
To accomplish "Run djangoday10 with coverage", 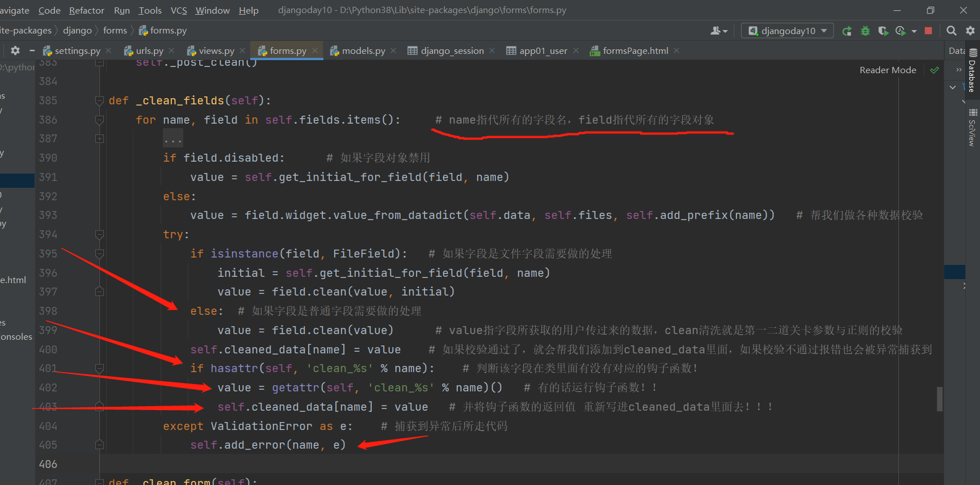I will (x=883, y=31).
